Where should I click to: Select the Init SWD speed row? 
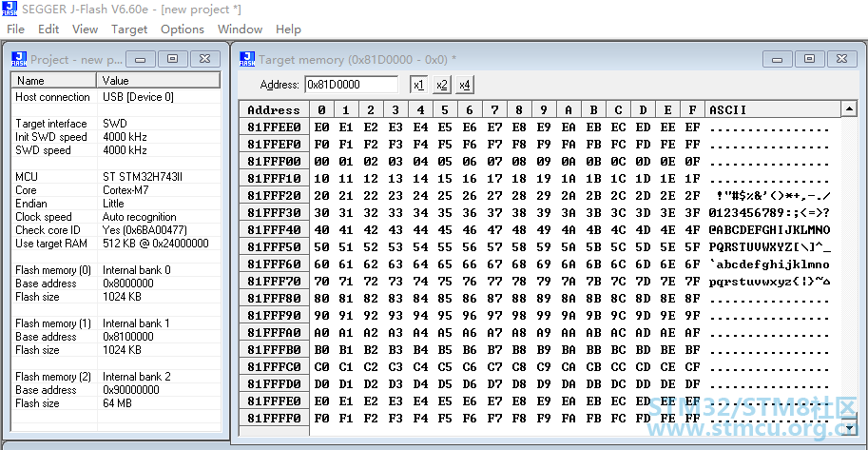coord(115,137)
